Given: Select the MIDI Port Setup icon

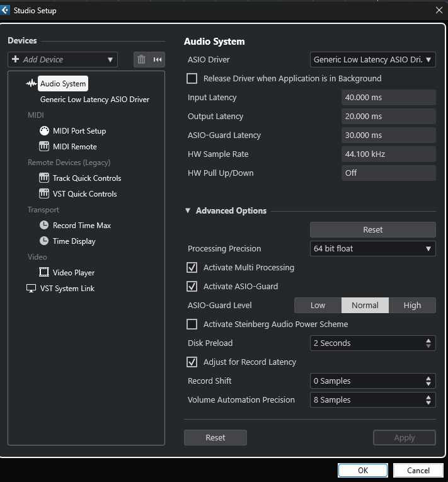Looking at the screenshot, I should [x=44, y=131].
